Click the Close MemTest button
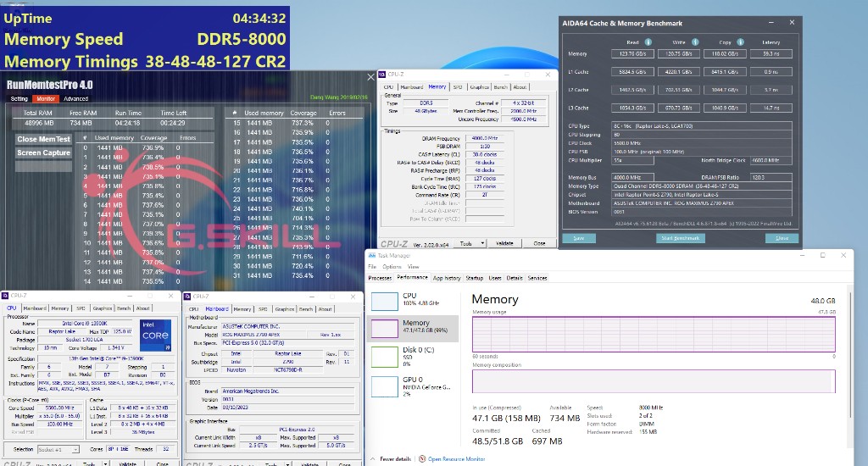The image size is (868, 466). [x=44, y=139]
